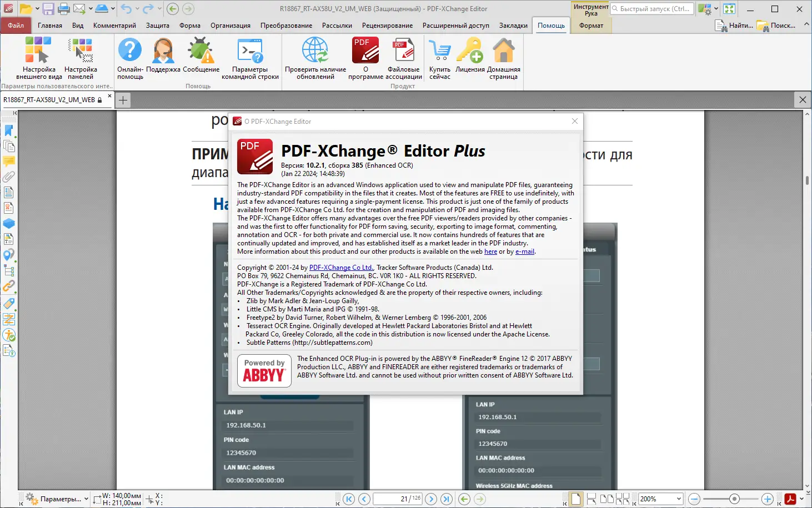
Task: Open the Comments pane from sidebar
Action: (8, 162)
